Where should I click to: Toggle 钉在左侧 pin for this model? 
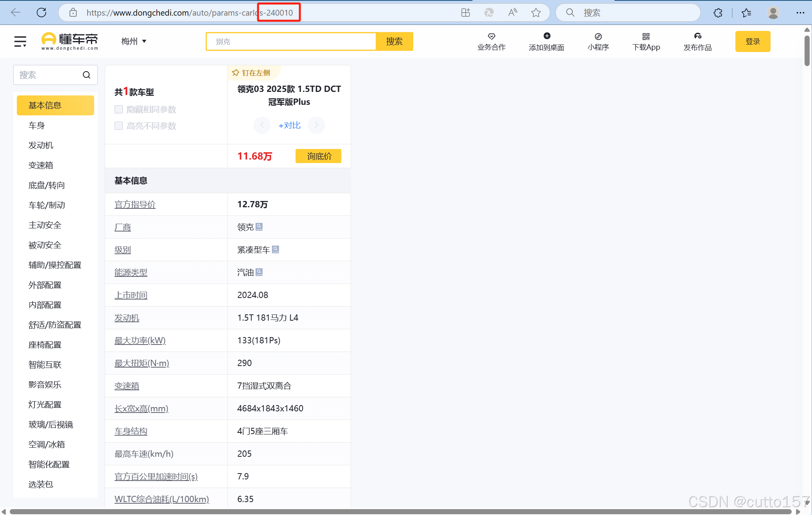[x=251, y=73]
